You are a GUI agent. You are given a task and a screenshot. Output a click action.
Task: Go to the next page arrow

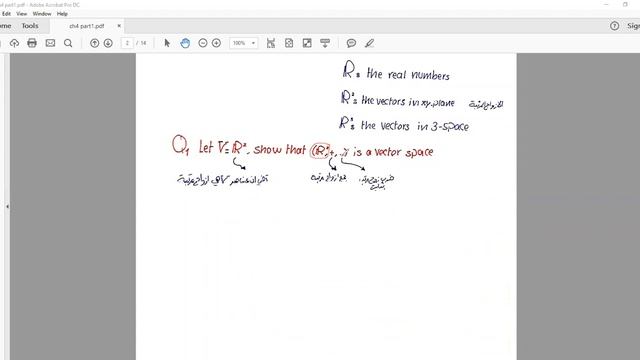pos(108,43)
